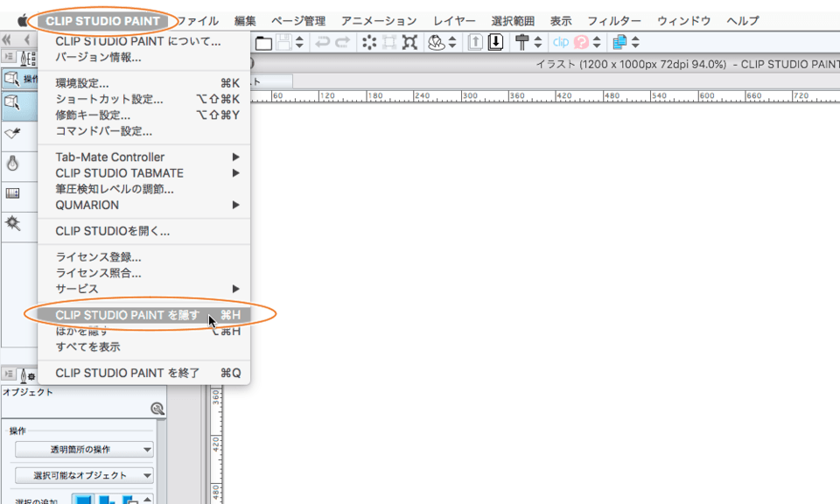Open the CLIP STUDIO question-mark help icon

[580, 42]
